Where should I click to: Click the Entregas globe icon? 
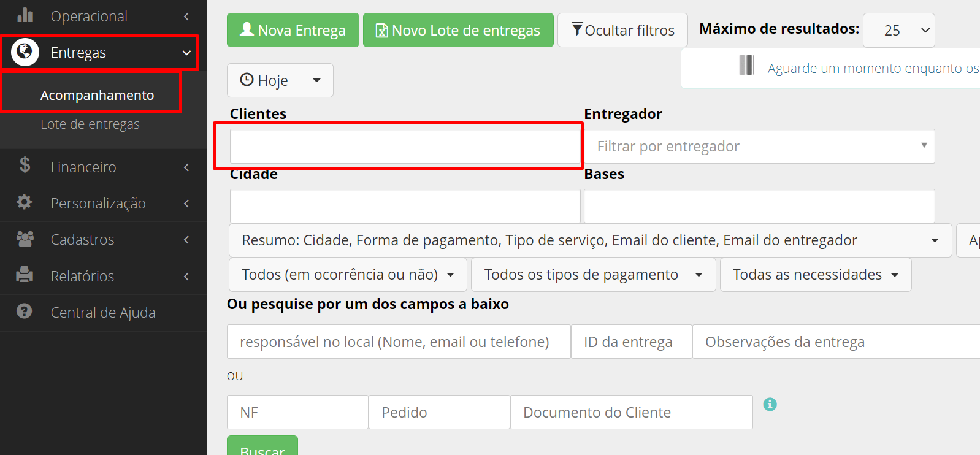click(25, 52)
